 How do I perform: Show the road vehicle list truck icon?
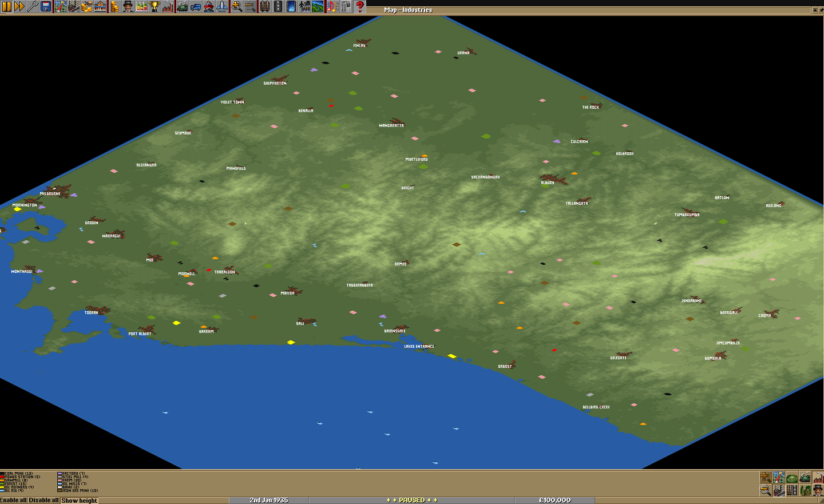pyautogui.click(x=195, y=6)
